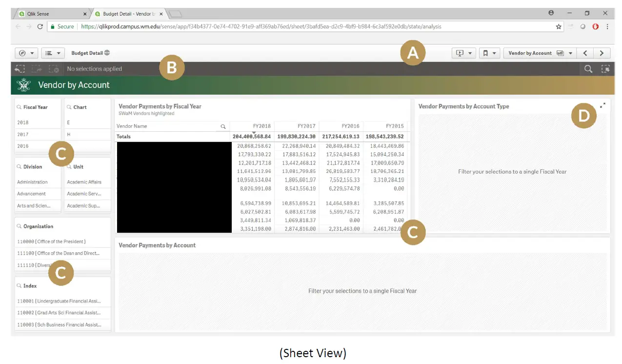Select index 110002 Grad Arts Sci
The height and width of the screenshot is (364, 622).
coord(63,313)
